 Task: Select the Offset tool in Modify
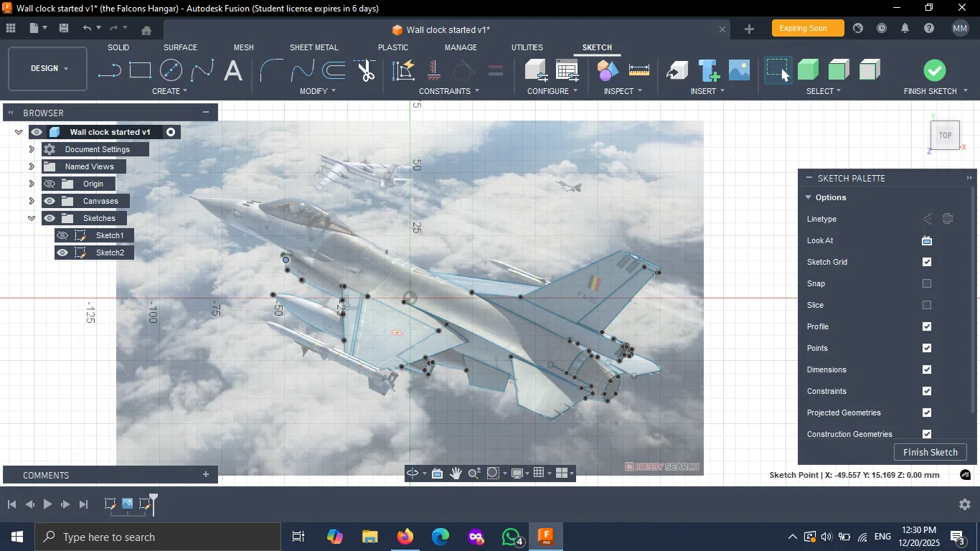(334, 70)
